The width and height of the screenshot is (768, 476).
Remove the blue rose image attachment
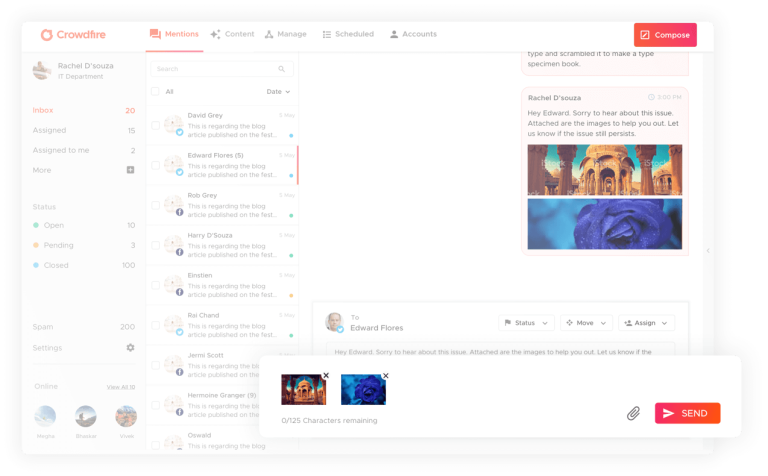386,376
